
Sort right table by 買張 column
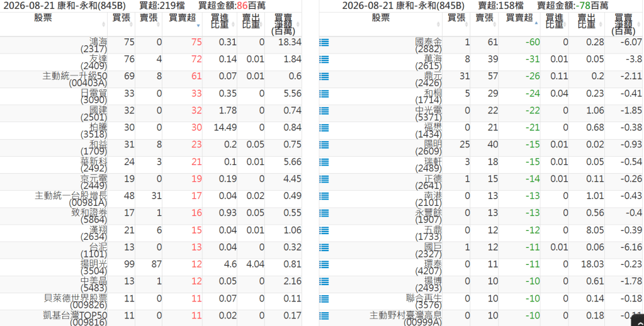(x=456, y=24)
